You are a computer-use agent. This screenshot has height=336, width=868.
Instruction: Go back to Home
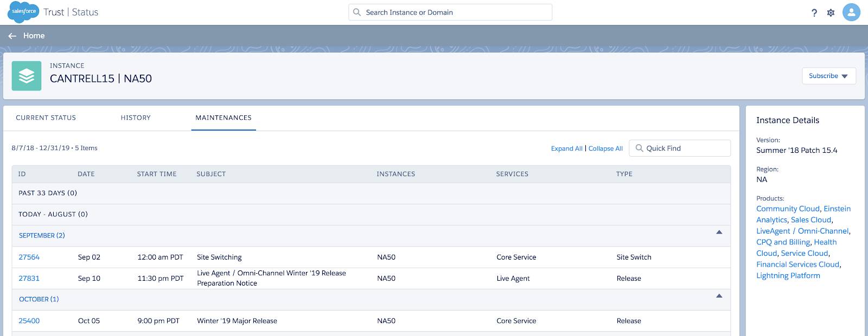click(x=34, y=36)
